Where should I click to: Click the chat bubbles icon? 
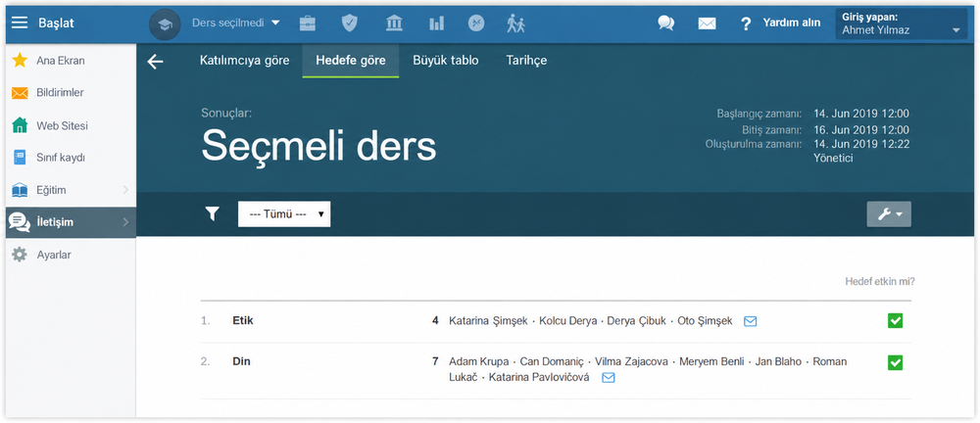[x=666, y=23]
